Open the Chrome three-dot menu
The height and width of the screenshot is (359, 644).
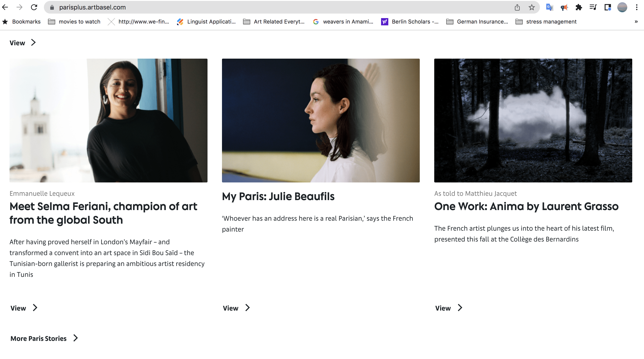(637, 7)
